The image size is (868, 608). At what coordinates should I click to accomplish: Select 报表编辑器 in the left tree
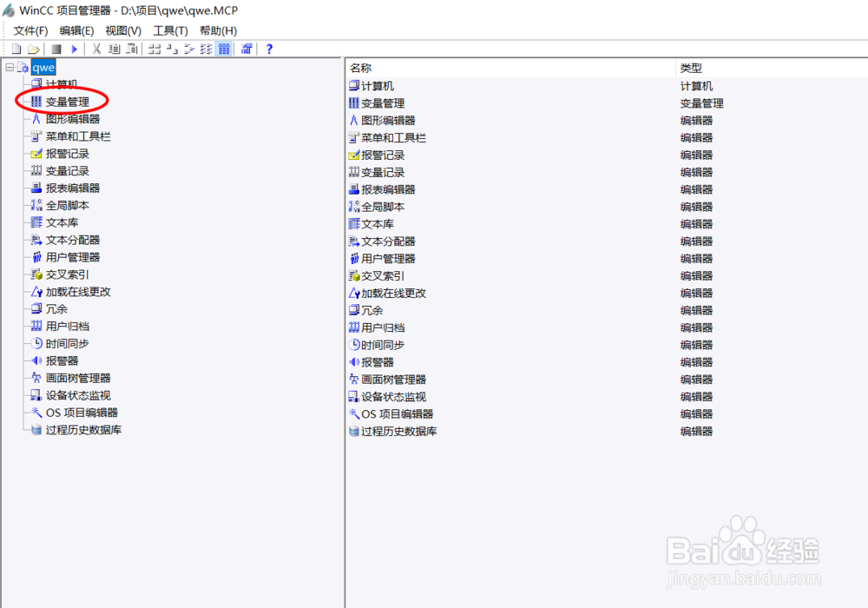point(73,188)
